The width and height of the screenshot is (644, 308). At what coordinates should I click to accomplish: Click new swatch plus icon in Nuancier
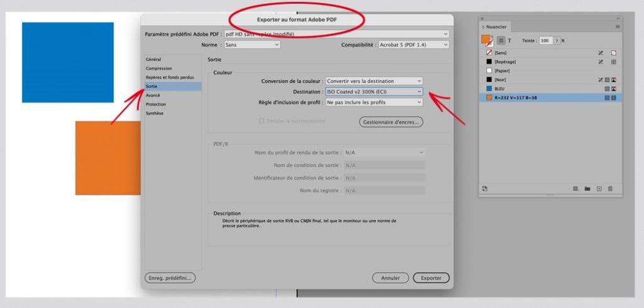[599, 189]
